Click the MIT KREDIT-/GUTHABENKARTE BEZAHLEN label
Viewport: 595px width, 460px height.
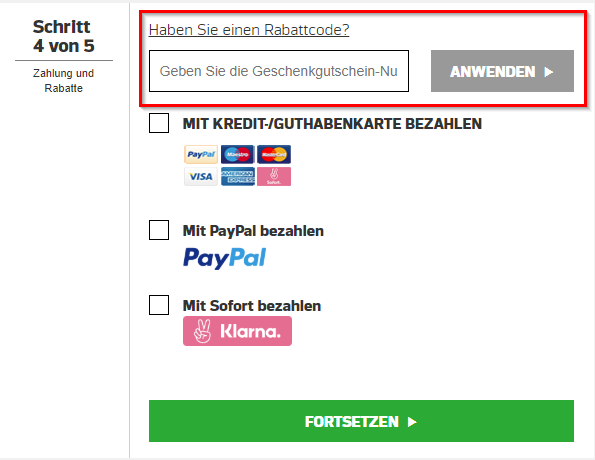click(x=332, y=124)
